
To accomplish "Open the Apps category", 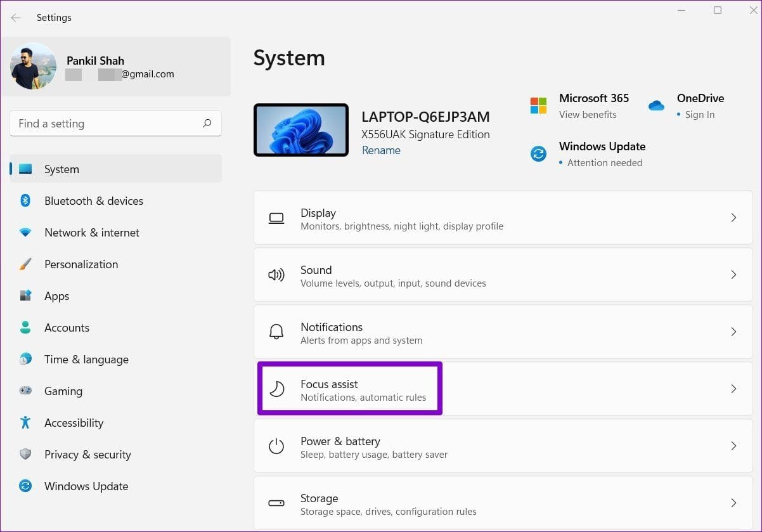I will point(56,296).
